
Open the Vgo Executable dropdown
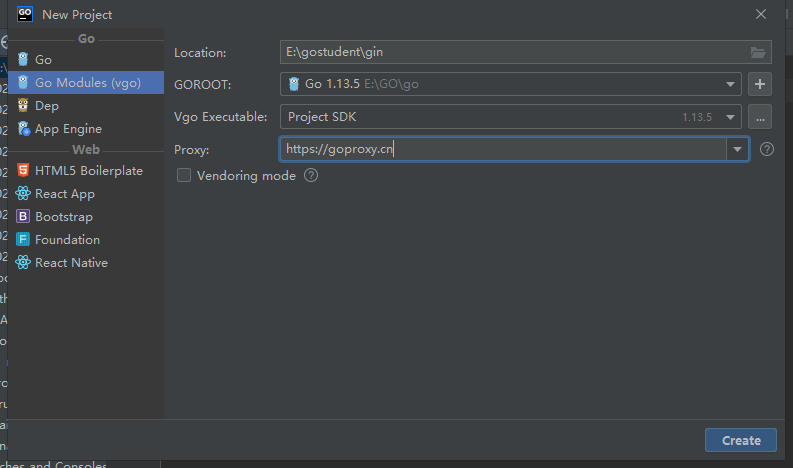click(x=730, y=117)
